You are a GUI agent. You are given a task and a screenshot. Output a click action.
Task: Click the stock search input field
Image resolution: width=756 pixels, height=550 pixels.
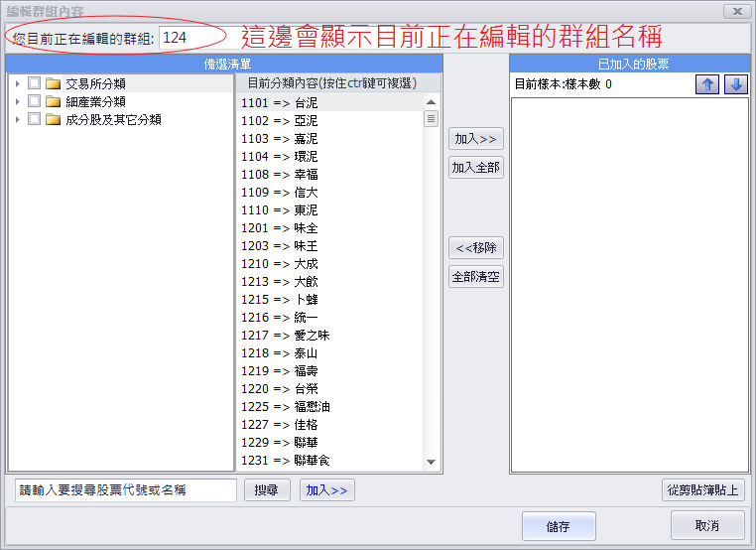[126, 490]
